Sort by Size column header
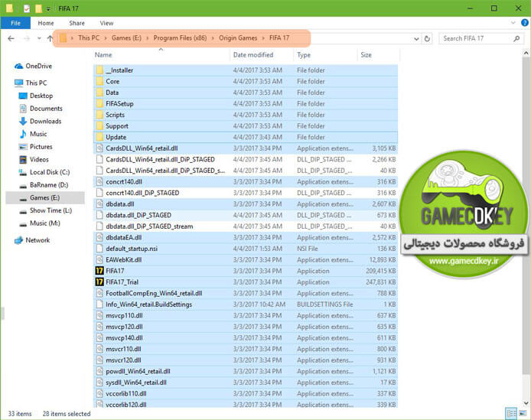 click(x=366, y=55)
